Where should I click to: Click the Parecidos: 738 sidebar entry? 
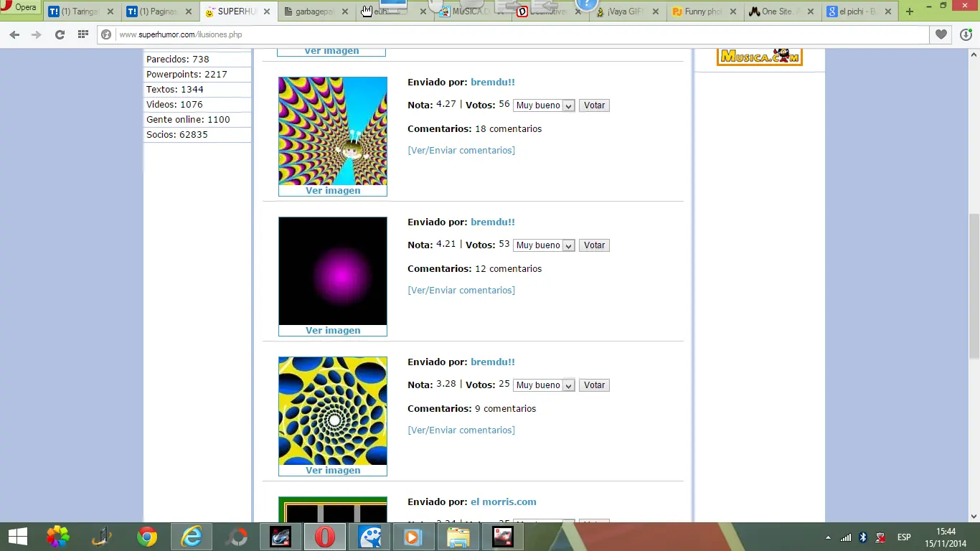coord(198,60)
